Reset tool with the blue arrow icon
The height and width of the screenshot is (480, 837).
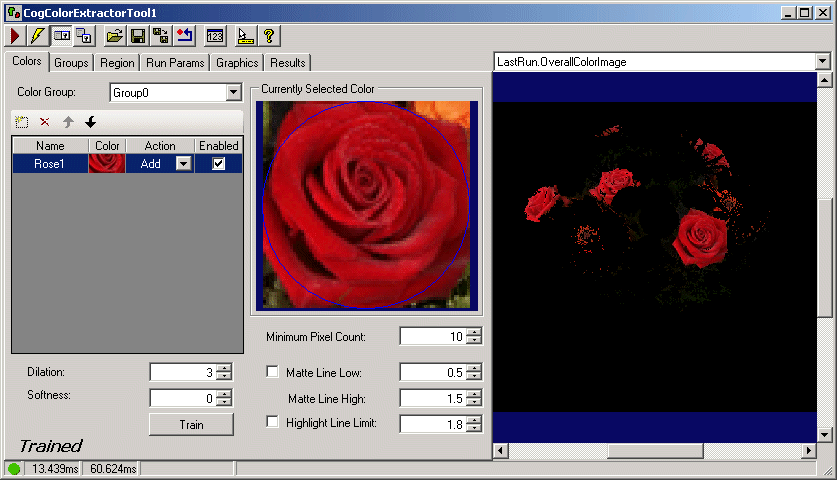185,36
